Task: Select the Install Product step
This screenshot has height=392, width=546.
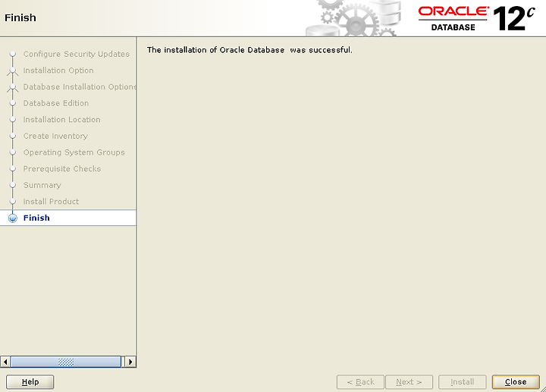Action: click(51, 201)
